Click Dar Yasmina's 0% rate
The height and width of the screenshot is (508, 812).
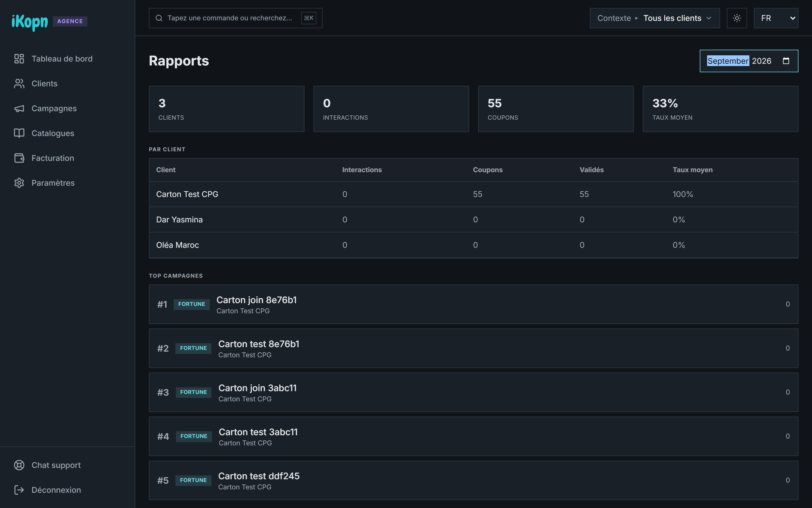pyautogui.click(x=678, y=220)
